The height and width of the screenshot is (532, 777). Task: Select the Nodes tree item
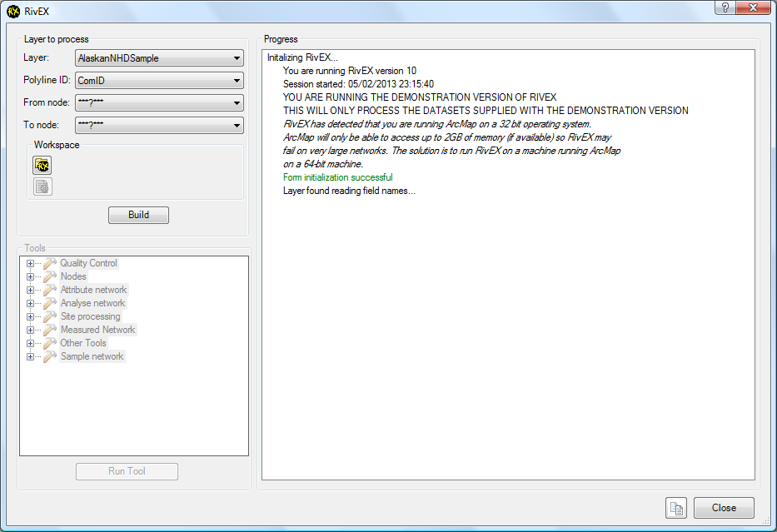[73, 276]
